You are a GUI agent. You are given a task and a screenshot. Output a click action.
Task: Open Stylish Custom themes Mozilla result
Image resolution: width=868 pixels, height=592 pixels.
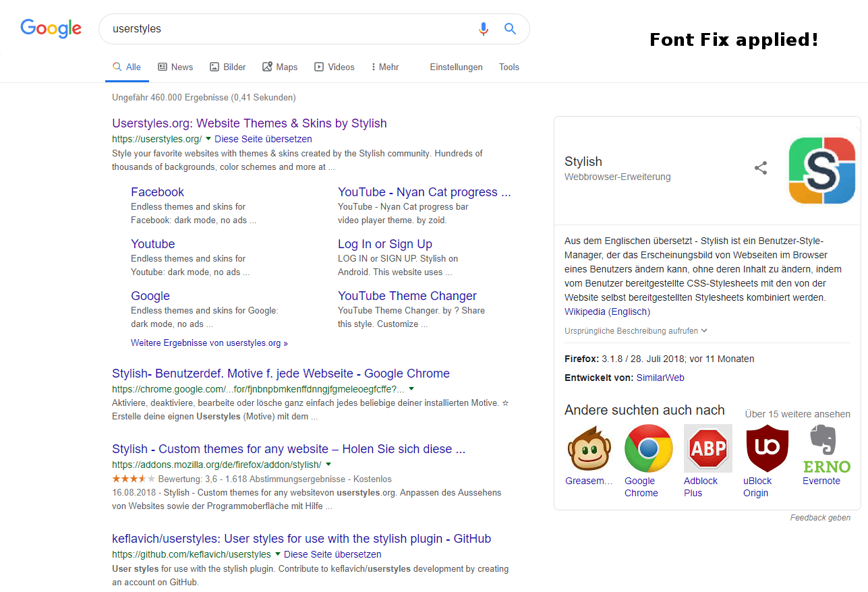(289, 449)
